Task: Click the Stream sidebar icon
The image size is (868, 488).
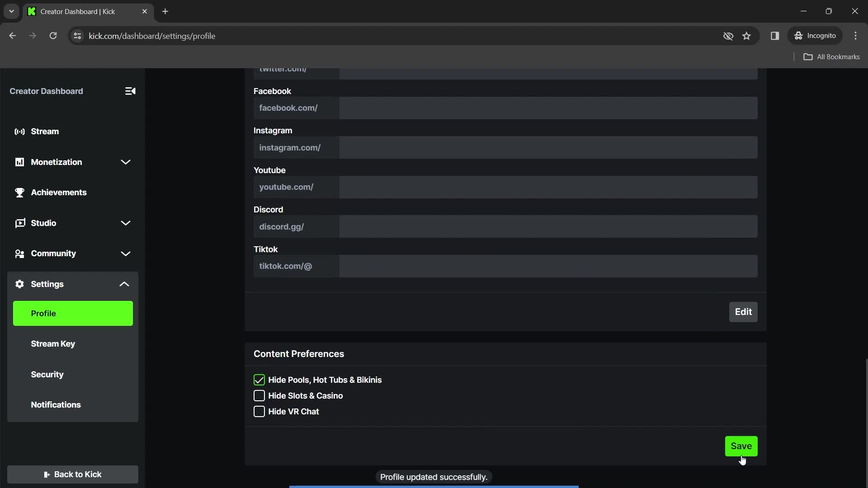Action: tap(20, 131)
